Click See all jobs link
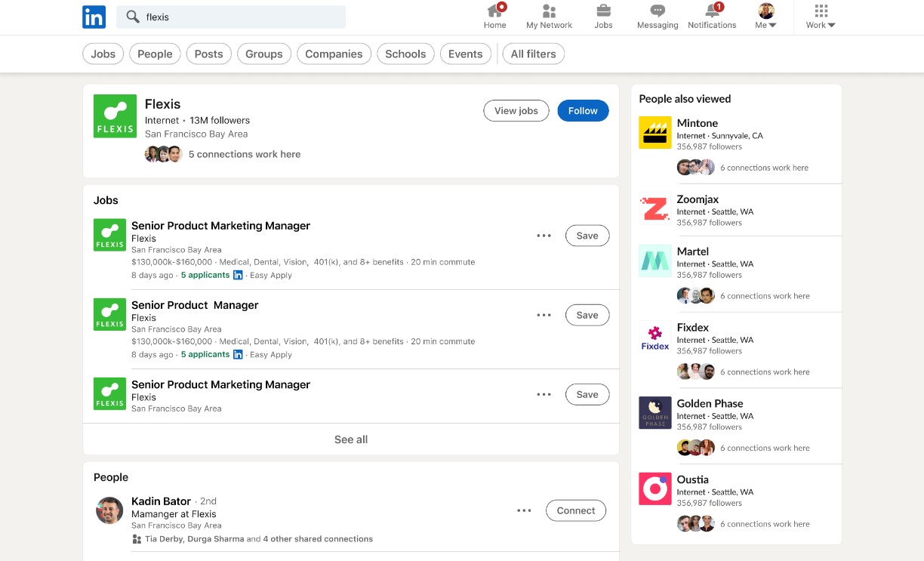This screenshot has height=561, width=924. point(351,439)
